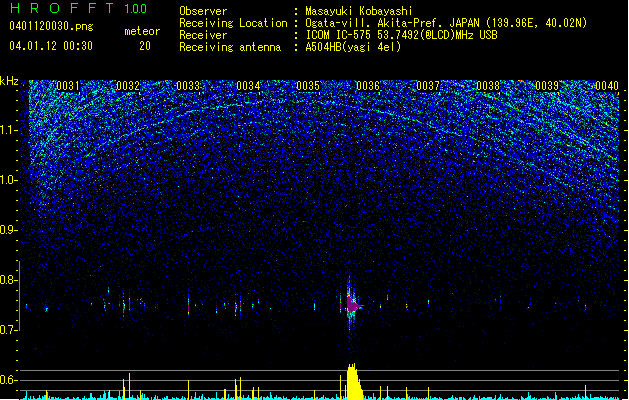Screen dimensions: 629x400
Task: Click the 0.8 kHz axis tick label
Action: pos(8,280)
